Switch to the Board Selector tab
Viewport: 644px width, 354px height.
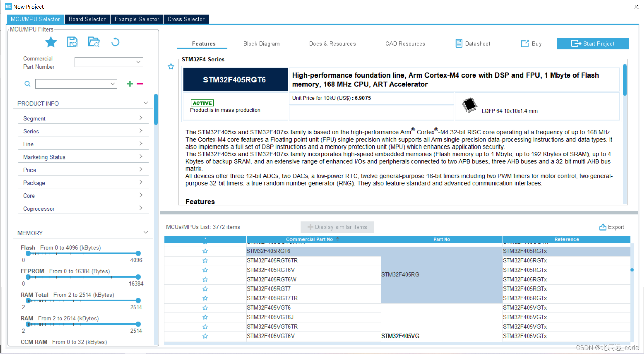click(x=87, y=19)
